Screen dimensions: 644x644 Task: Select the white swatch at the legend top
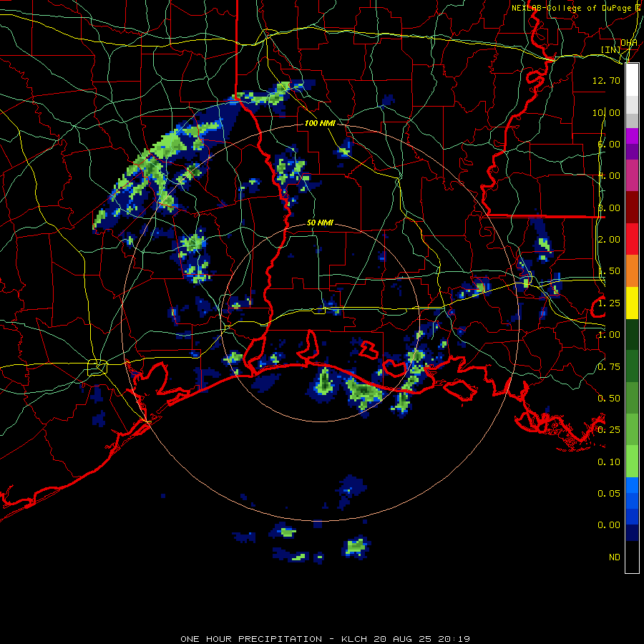632,80
